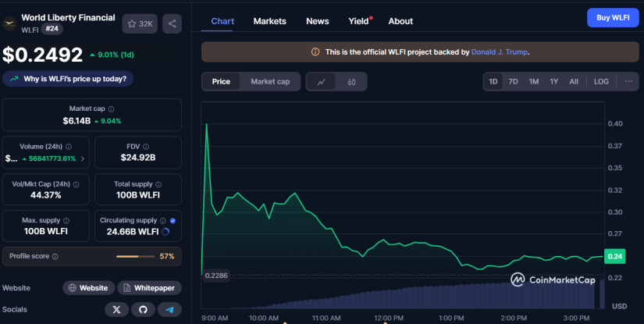The height and width of the screenshot is (324, 644).
Task: Click the World Liberty Financial coin logo
Action: tap(9, 23)
